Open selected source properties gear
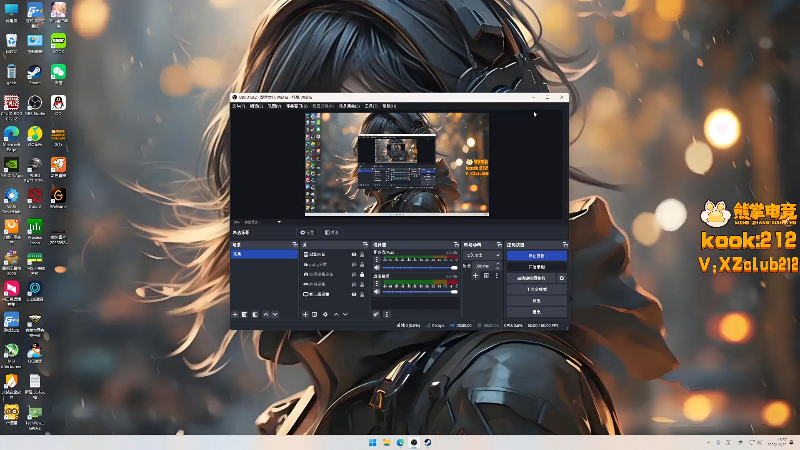 (325, 315)
